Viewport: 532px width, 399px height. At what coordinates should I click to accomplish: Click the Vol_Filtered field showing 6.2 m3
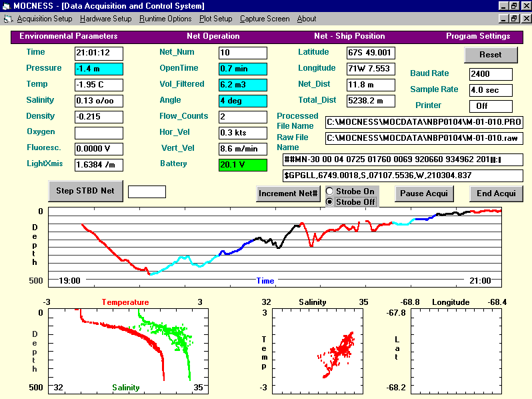(243, 85)
